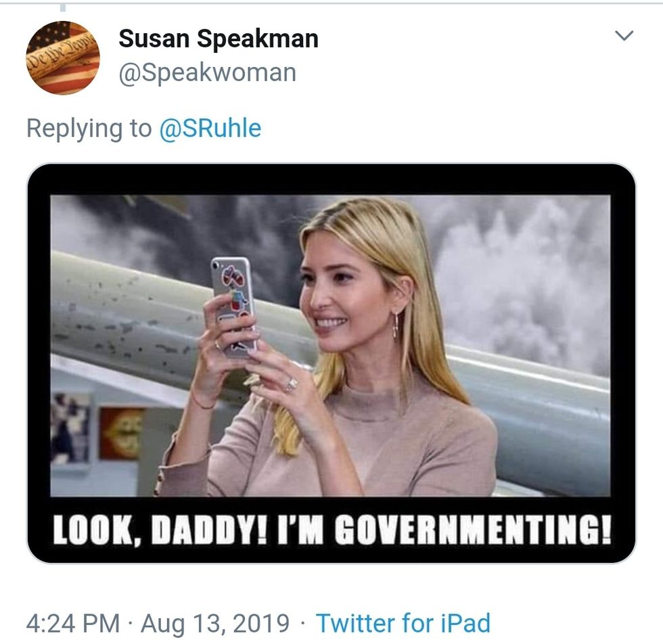
Task: Click the display name Susan Speakman
Action: (219, 39)
